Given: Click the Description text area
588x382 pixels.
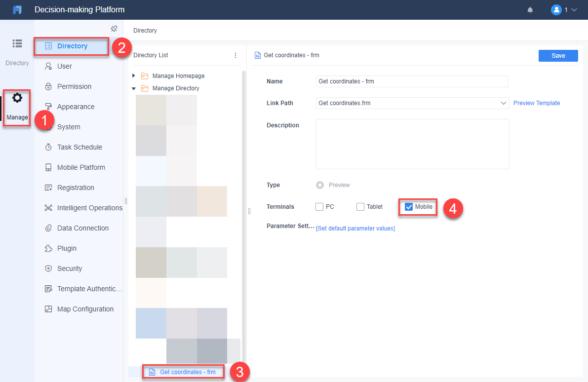Looking at the screenshot, I should point(413,144).
